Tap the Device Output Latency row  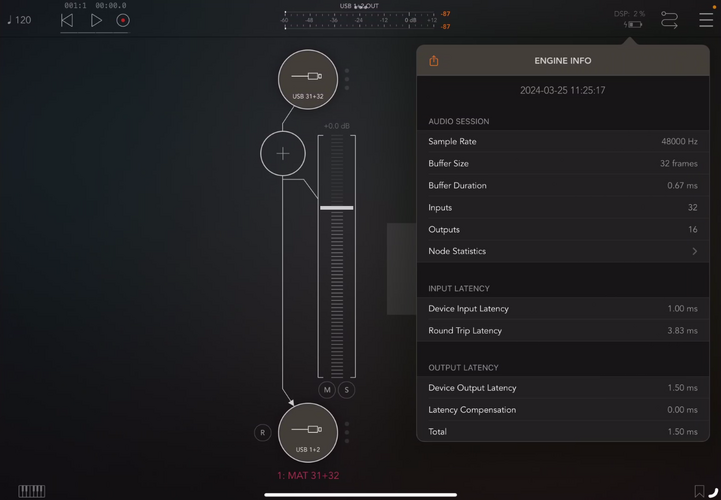click(x=563, y=388)
